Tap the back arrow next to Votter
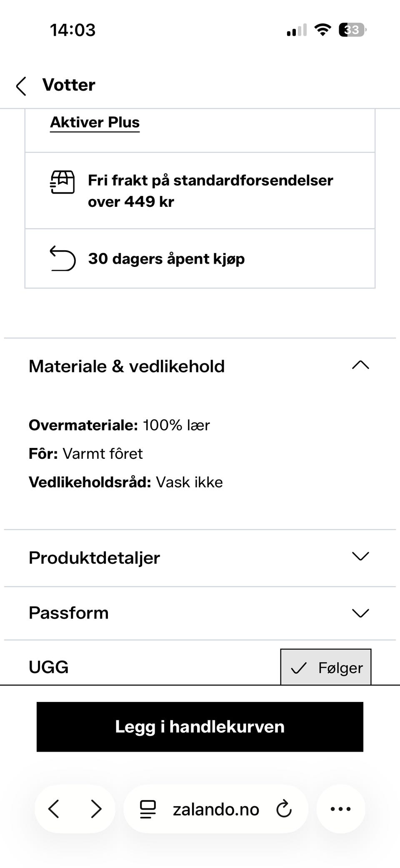Viewport: 400px width, 868px height. click(21, 86)
